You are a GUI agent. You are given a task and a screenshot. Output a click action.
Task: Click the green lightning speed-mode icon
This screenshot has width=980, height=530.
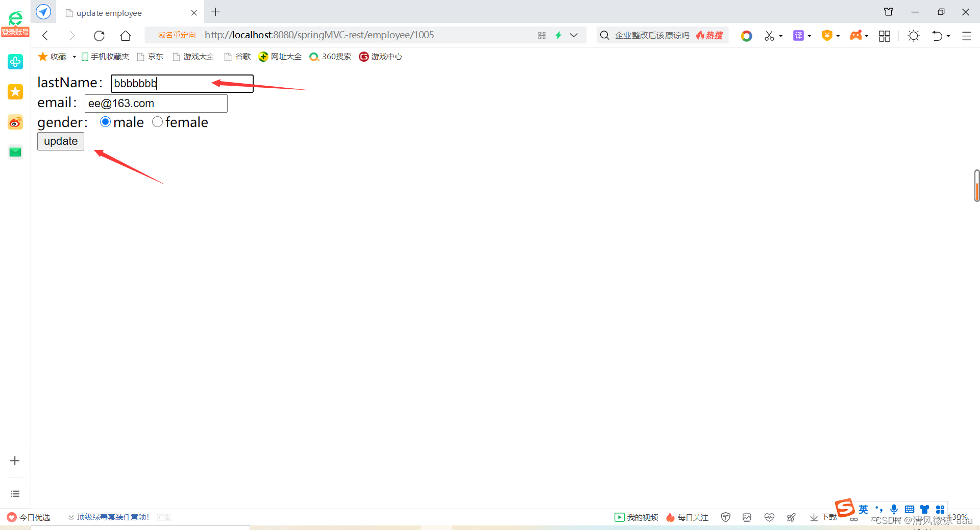(558, 35)
